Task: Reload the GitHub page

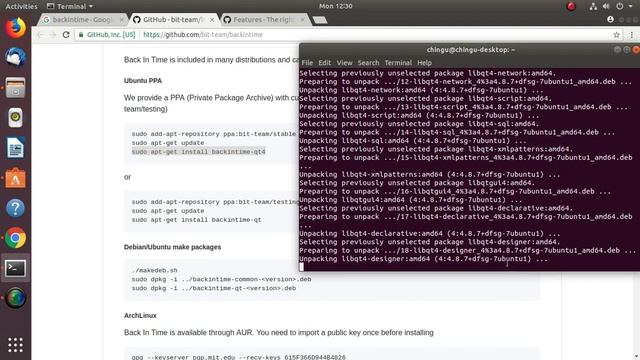Action: [x=66, y=35]
